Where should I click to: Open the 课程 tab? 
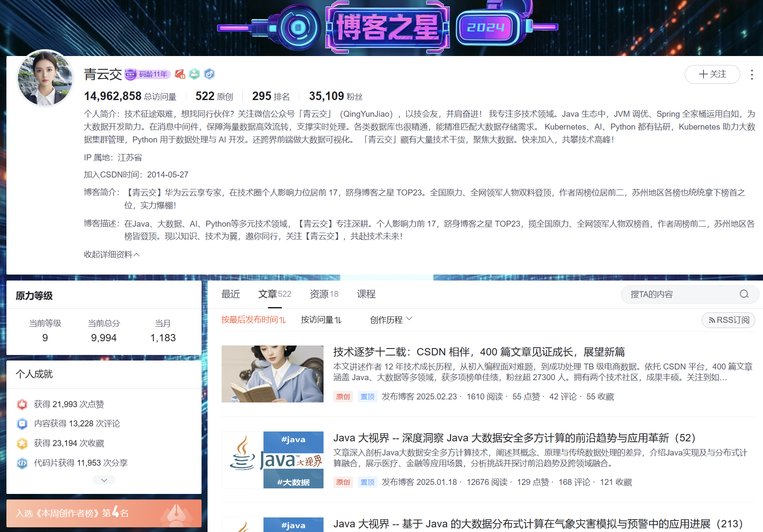click(x=366, y=294)
